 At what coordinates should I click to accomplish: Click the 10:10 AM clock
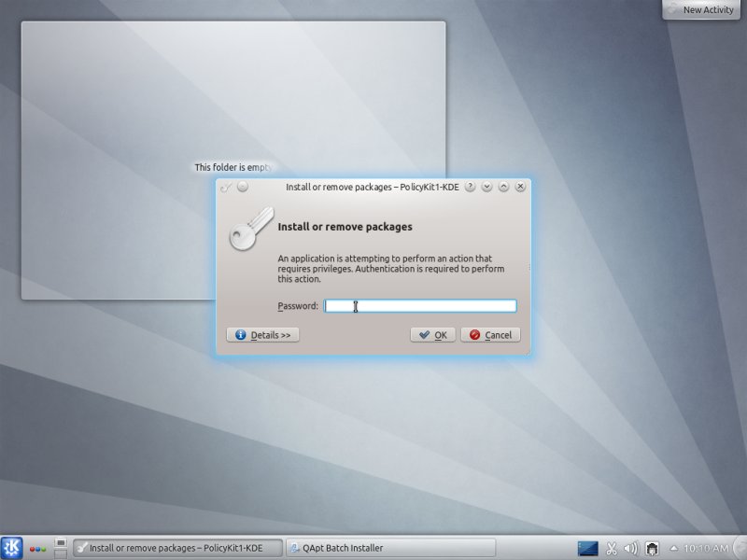click(706, 549)
